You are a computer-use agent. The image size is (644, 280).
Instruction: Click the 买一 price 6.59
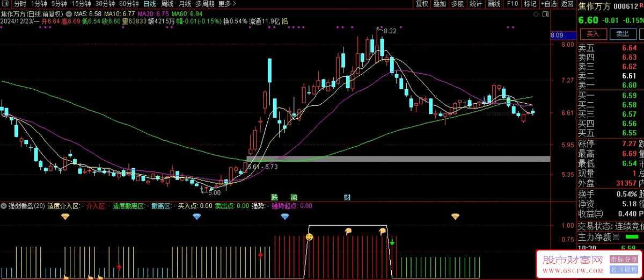[629, 96]
